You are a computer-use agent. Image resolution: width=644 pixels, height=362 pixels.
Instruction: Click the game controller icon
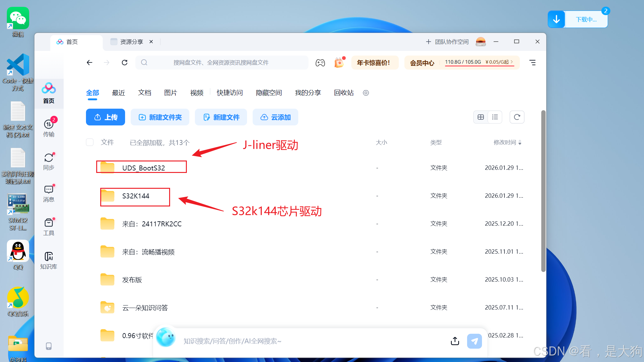320,63
